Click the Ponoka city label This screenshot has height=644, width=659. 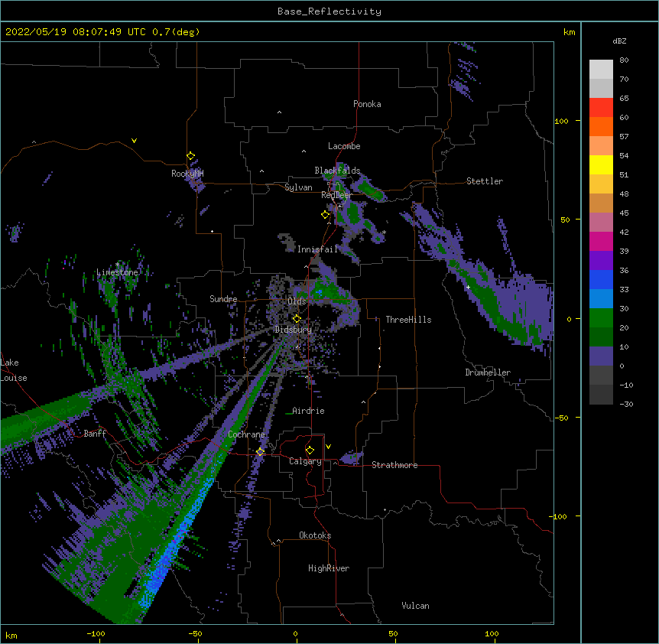click(x=367, y=104)
